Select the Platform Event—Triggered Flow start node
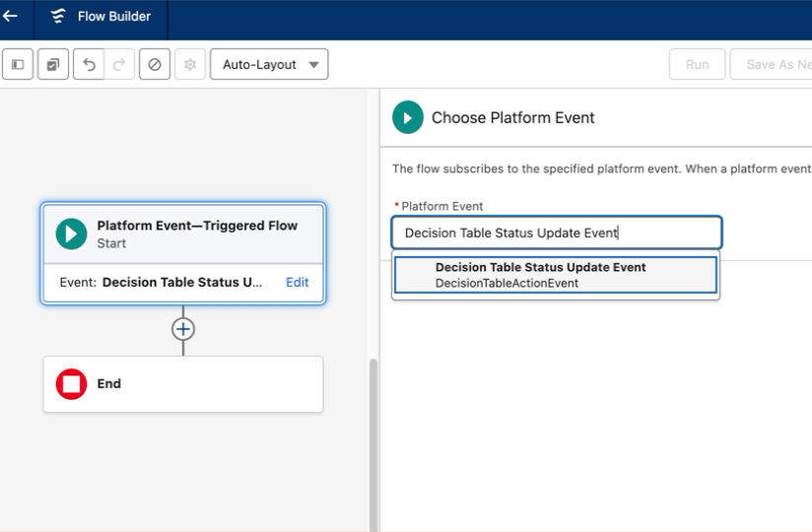812x532 pixels. (183, 253)
